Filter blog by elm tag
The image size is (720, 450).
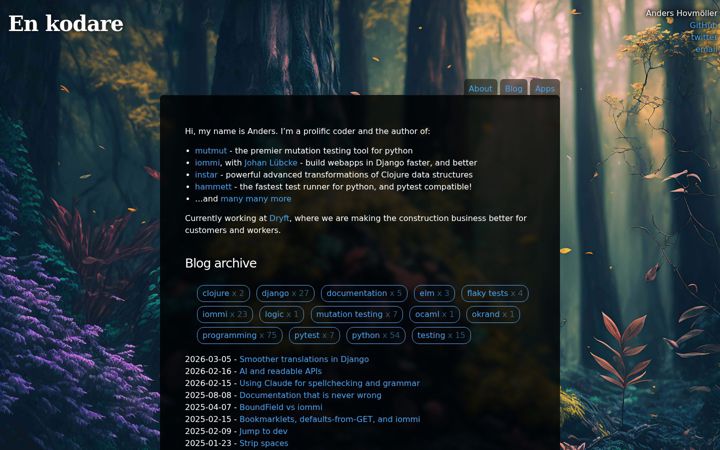434,293
